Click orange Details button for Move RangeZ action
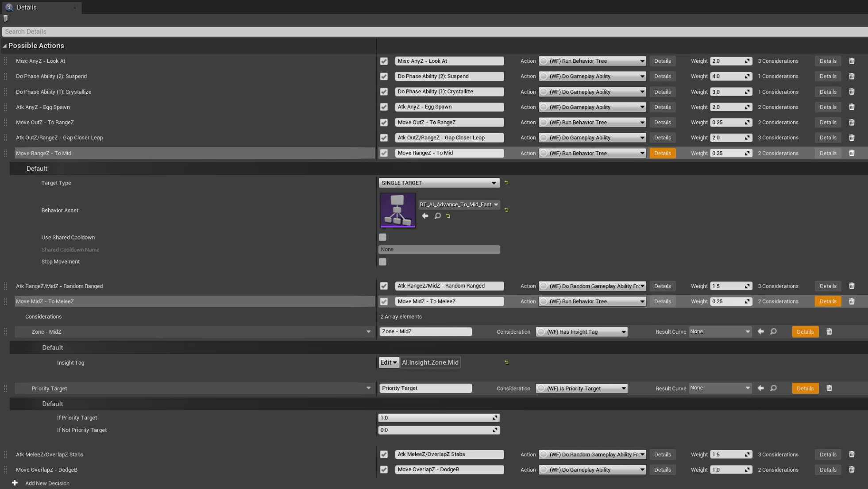 (x=662, y=153)
